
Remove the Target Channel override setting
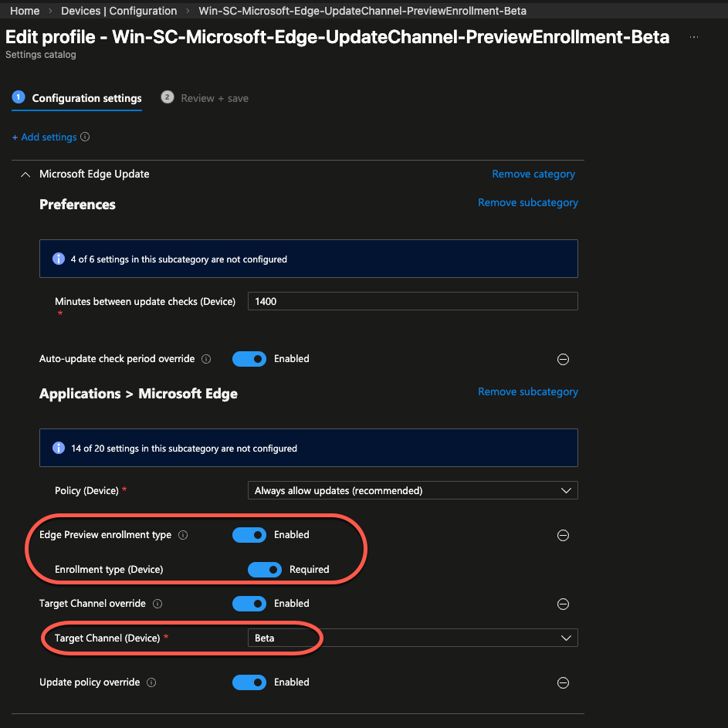tap(563, 604)
